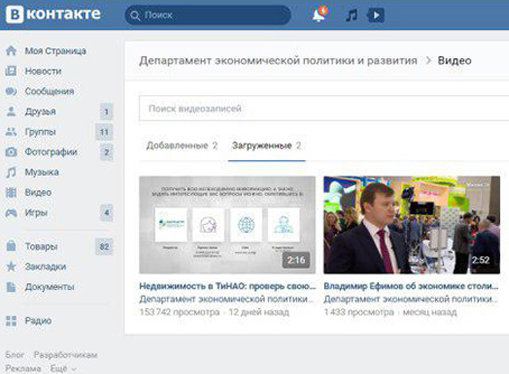Open the Реклама footer link
The height and width of the screenshot is (374, 509).
pos(23,369)
